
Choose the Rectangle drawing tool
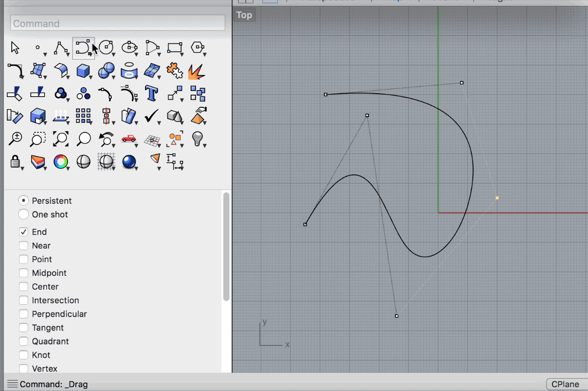(174, 48)
